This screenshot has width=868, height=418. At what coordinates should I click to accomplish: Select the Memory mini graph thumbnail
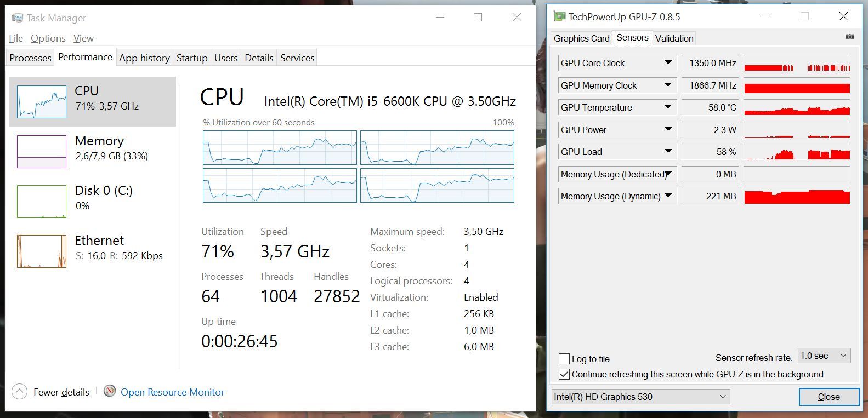pos(42,152)
